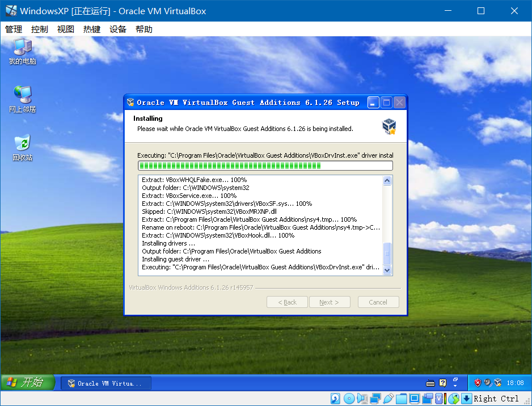Open the 管理 menu
The height and width of the screenshot is (406, 532).
[x=14, y=29]
